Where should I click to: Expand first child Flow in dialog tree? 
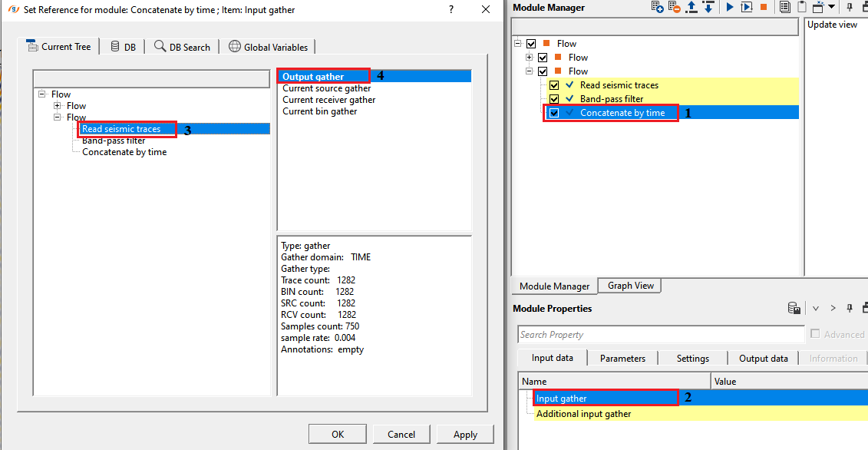click(x=57, y=106)
